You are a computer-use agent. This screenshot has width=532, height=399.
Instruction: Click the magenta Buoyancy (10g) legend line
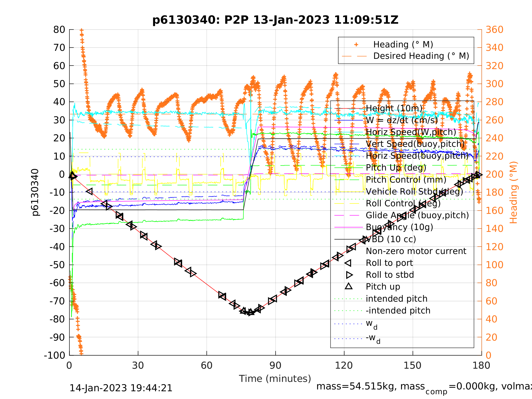pos(348,227)
